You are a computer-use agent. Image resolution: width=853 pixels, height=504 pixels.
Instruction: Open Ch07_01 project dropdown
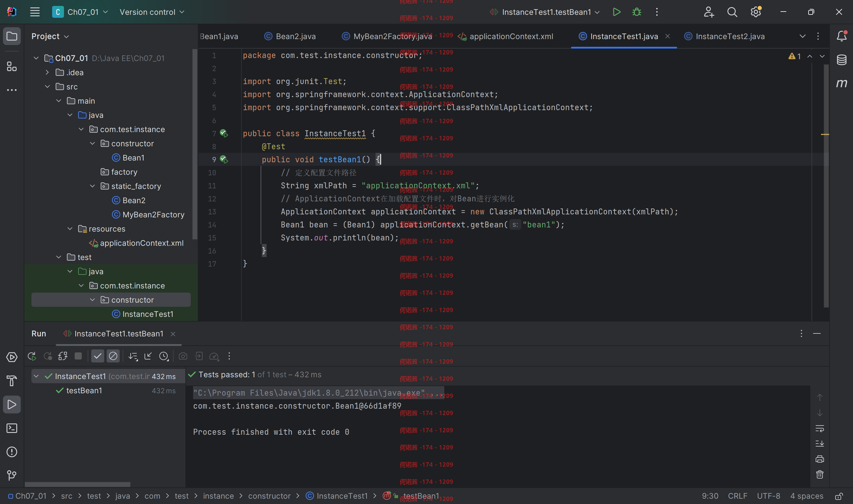[80, 12]
